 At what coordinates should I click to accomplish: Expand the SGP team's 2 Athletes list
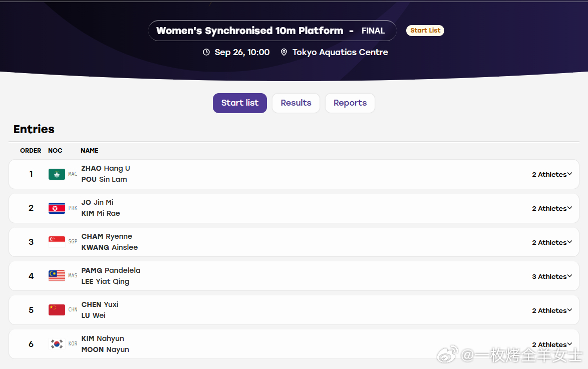click(x=551, y=243)
